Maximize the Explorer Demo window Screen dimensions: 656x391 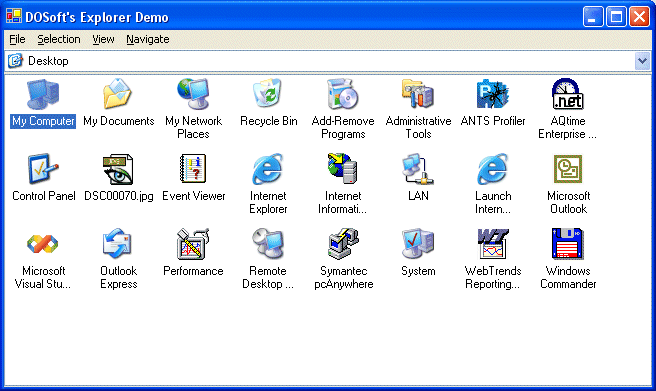pyautogui.click(x=616, y=17)
